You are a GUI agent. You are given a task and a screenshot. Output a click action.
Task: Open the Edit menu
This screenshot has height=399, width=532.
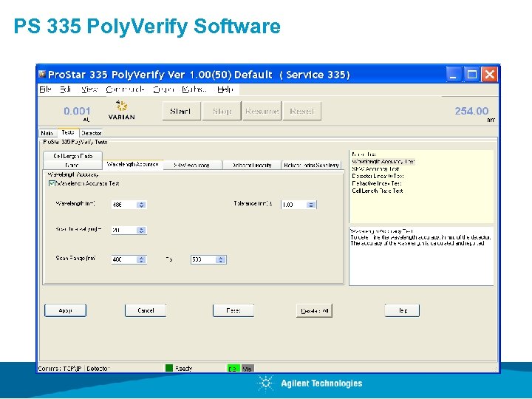coord(66,89)
